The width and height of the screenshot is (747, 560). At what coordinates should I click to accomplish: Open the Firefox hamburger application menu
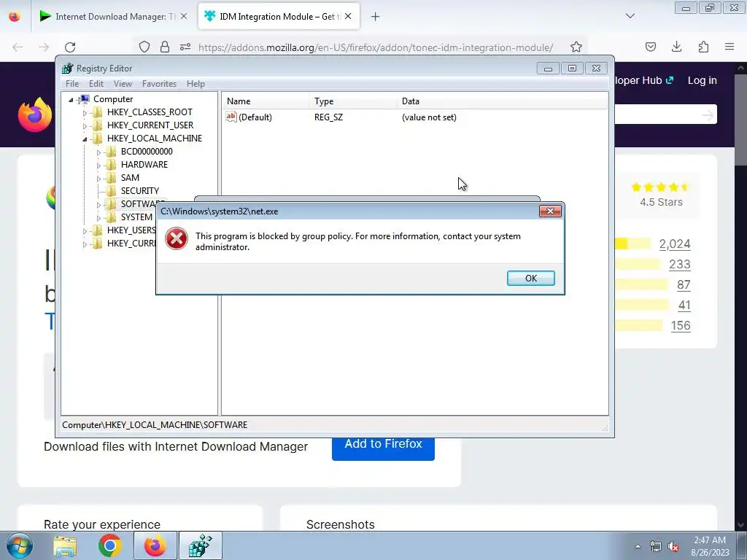(x=729, y=47)
